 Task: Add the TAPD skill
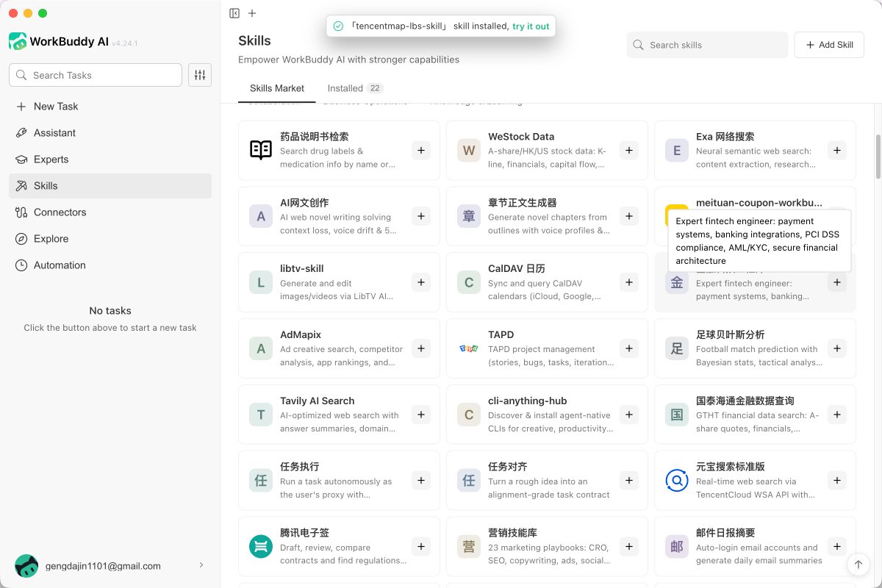(629, 348)
